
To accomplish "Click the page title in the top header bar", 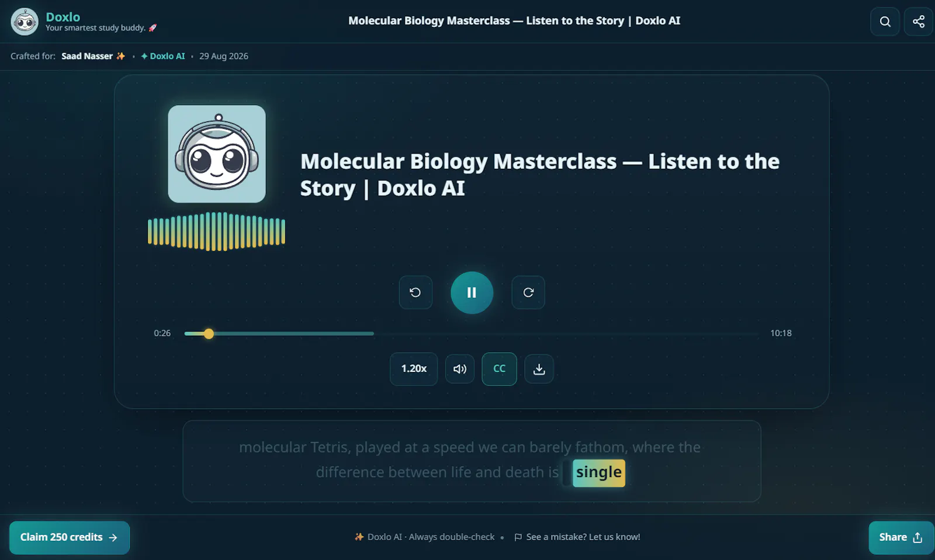I will pos(514,20).
